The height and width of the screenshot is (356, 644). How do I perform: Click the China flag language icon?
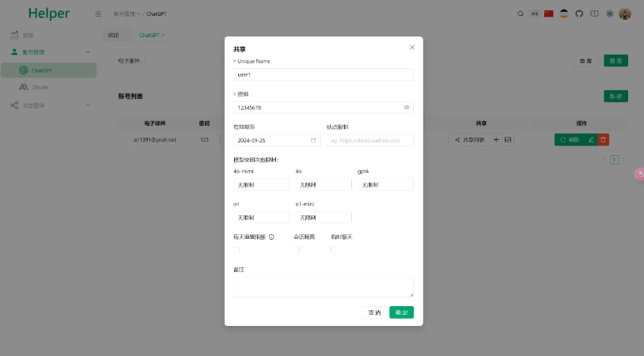(549, 13)
